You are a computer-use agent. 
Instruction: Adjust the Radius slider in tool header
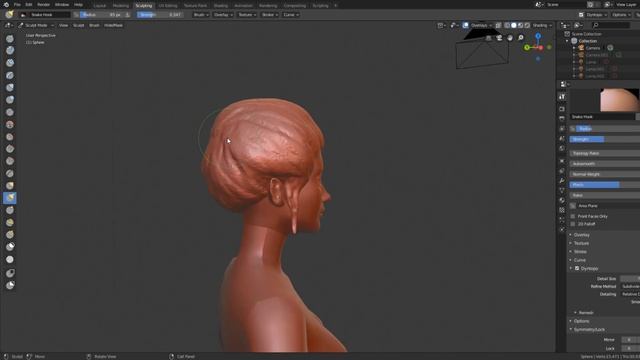(x=102, y=15)
